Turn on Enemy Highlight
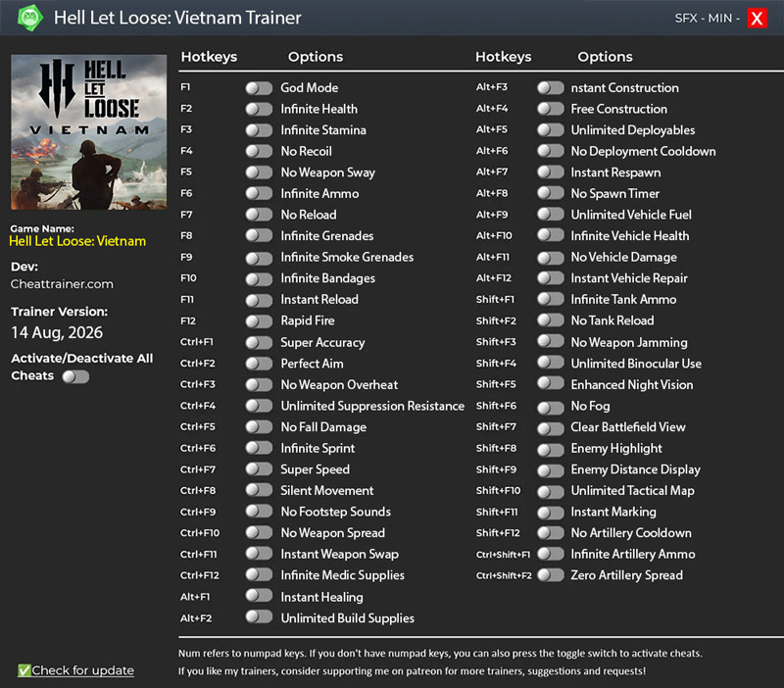 pyautogui.click(x=551, y=450)
